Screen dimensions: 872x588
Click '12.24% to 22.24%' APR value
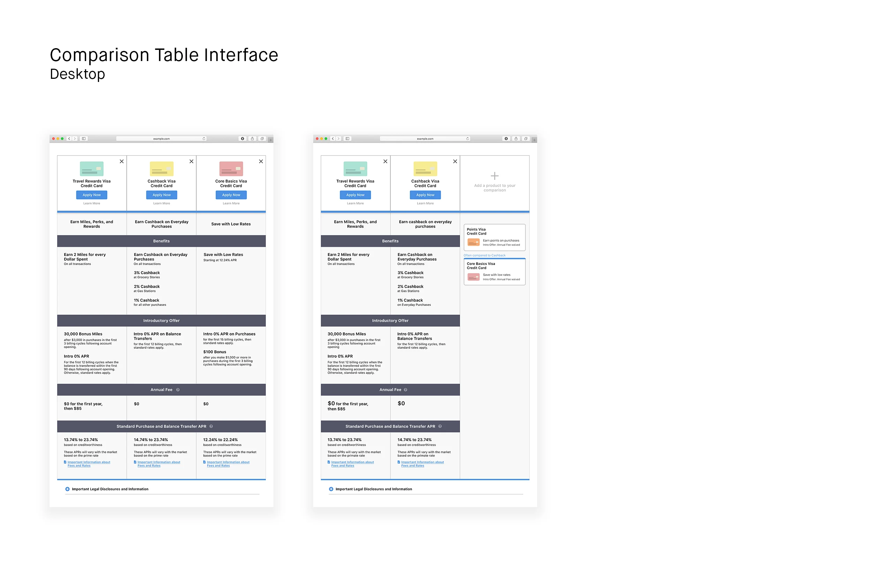220,440
